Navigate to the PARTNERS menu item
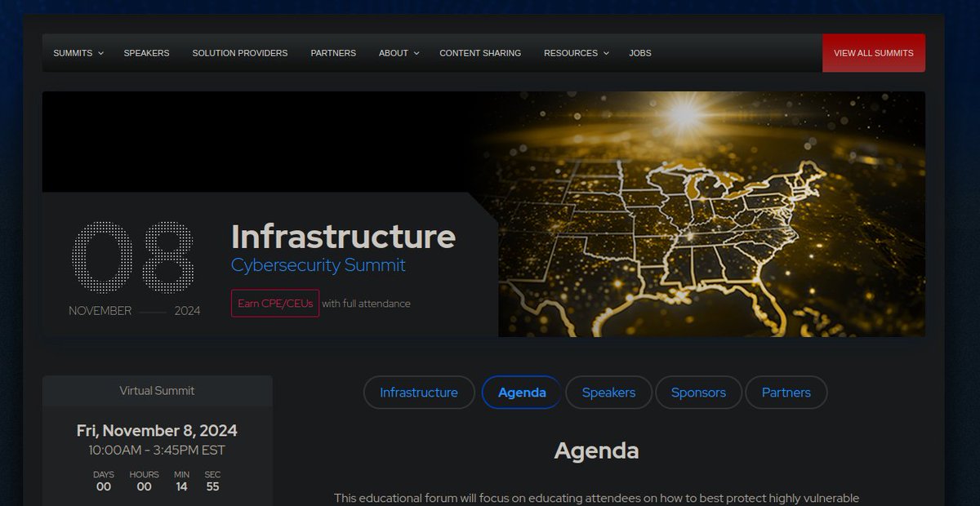Screen dimensions: 980x506 point(332,52)
